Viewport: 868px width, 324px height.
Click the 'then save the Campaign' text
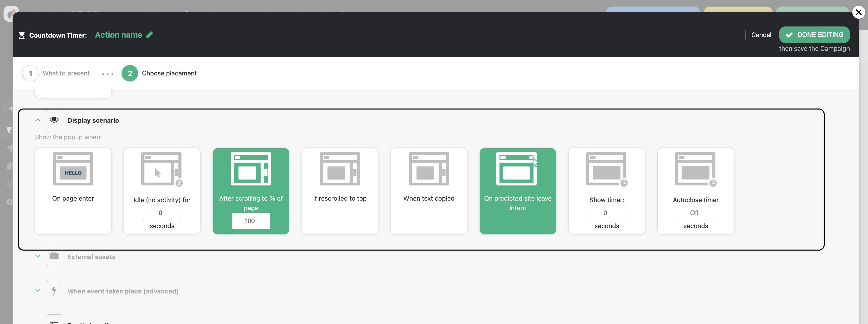pyautogui.click(x=814, y=48)
